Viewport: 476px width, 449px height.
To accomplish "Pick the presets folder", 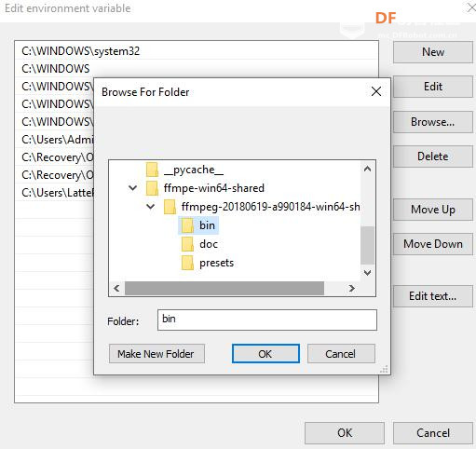I will coord(208,263).
